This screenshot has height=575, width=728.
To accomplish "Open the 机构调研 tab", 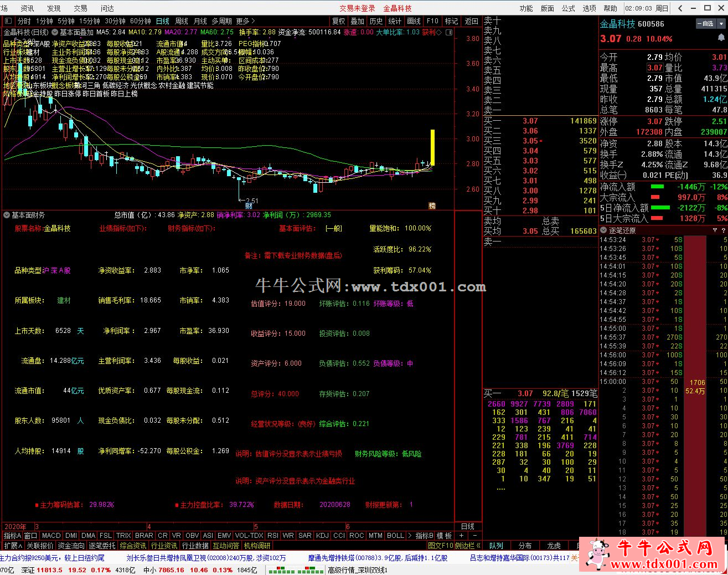I will pyautogui.click(x=257, y=546).
